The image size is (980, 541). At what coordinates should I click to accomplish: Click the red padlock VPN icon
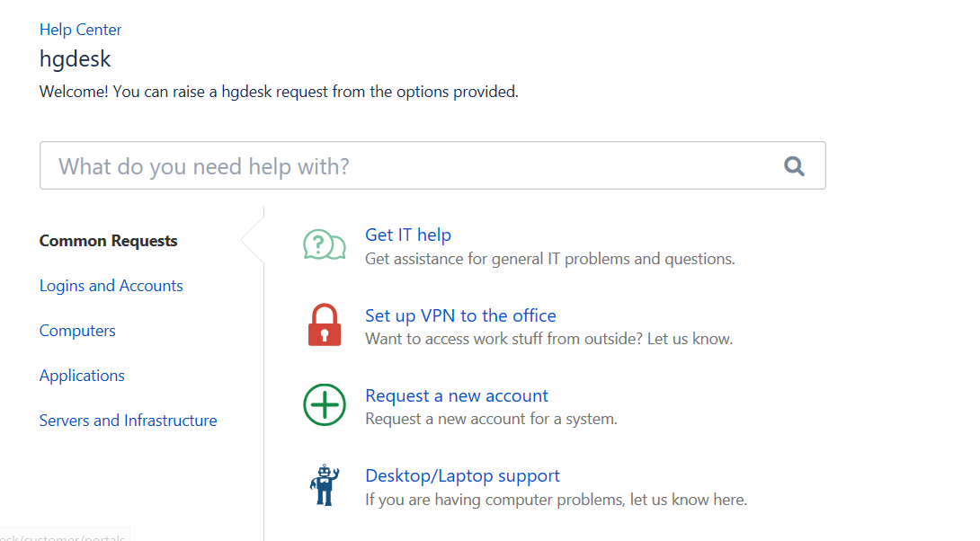click(325, 324)
